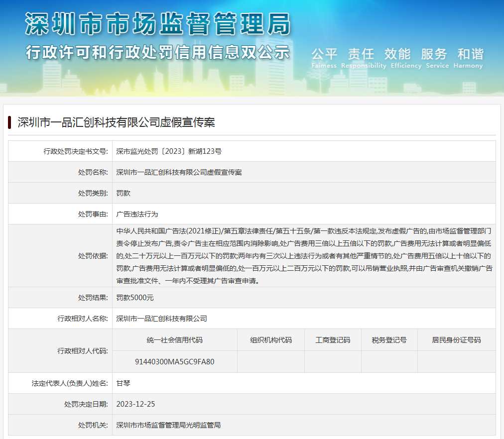Screen dimensions: 504x439
Task: Select credit code 91440300MA5GC9FA80
Action: click(174, 362)
